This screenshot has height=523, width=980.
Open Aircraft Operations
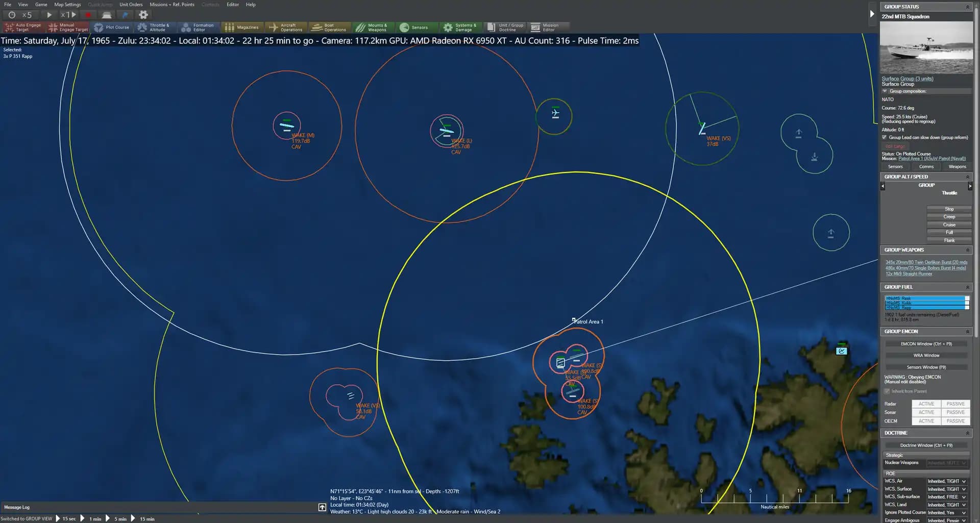pos(286,27)
